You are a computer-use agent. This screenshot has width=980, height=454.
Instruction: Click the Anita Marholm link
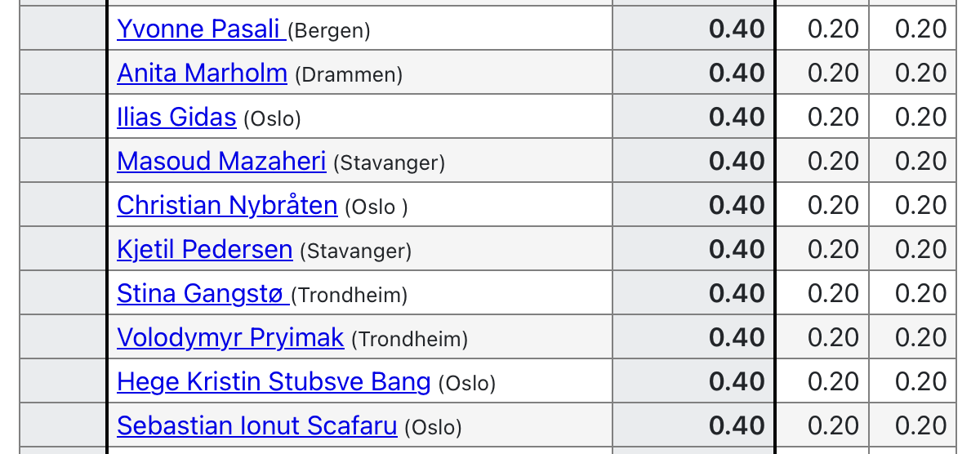point(202,73)
